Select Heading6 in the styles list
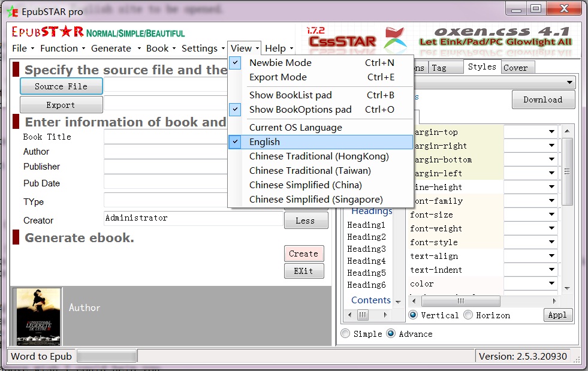This screenshot has width=588, height=371. 366,285
